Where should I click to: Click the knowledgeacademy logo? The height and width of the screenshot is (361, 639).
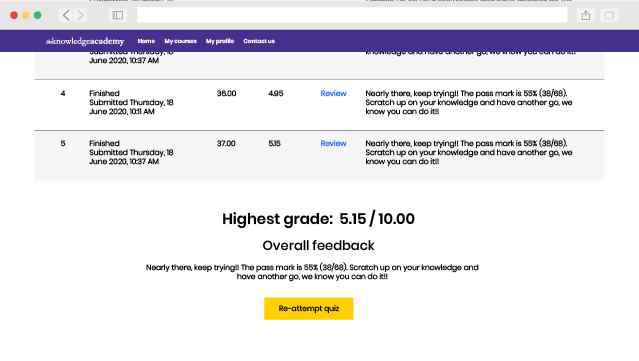85,41
